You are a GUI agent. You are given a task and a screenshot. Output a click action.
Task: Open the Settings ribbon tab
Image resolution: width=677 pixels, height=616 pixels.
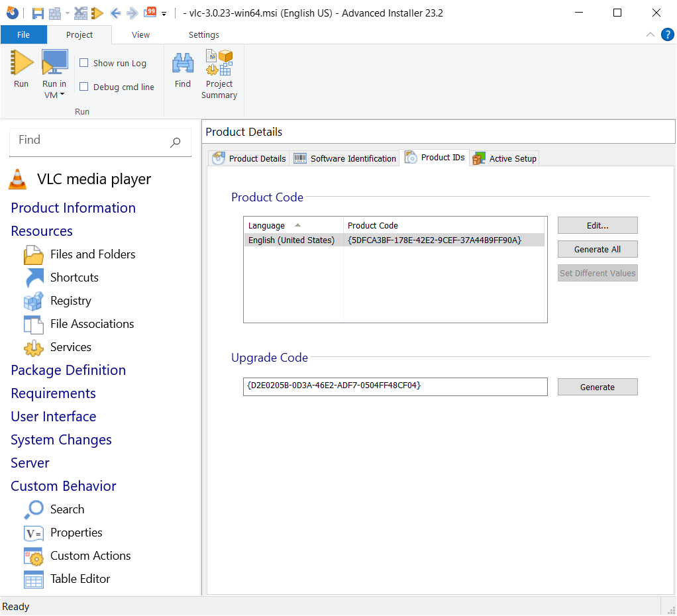coord(203,34)
